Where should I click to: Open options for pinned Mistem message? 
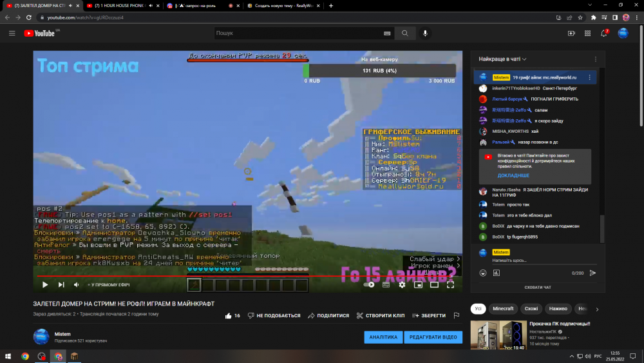pyautogui.click(x=589, y=77)
